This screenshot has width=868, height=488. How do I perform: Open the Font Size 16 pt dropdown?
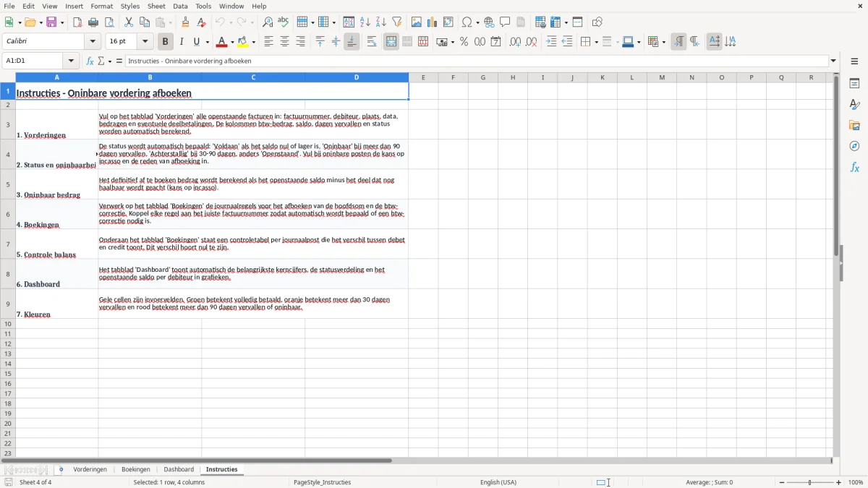(x=145, y=42)
